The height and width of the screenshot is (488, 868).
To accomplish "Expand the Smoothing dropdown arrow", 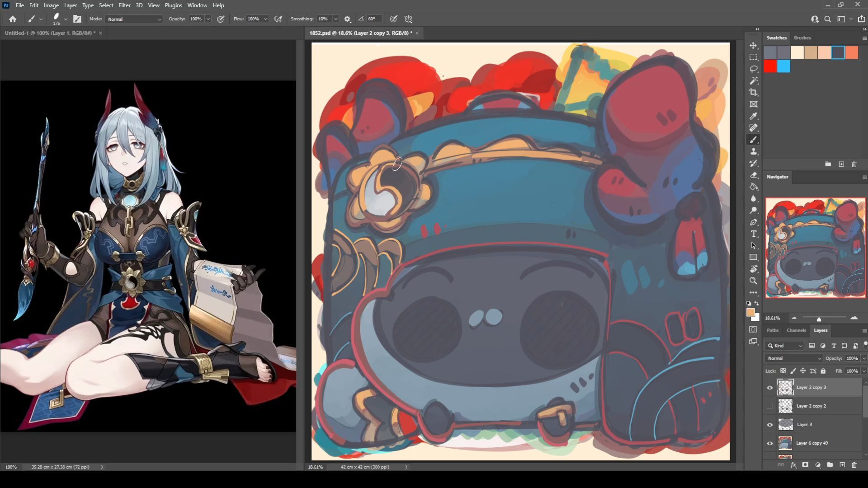I will click(x=335, y=19).
